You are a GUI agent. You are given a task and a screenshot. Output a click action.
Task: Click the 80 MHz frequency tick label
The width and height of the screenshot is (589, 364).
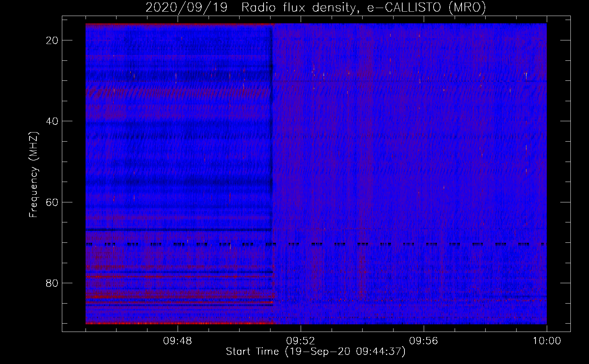[x=52, y=283]
